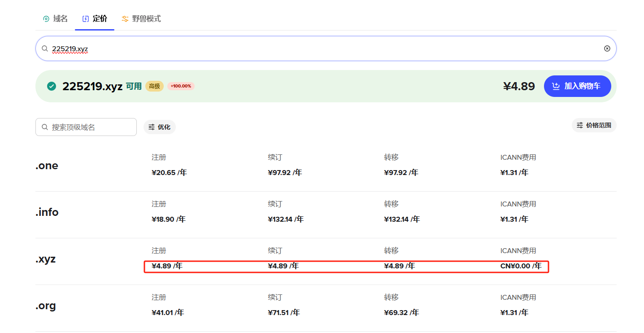Open the 优化 filter options
Screen dimensions: 644x333
(159, 127)
